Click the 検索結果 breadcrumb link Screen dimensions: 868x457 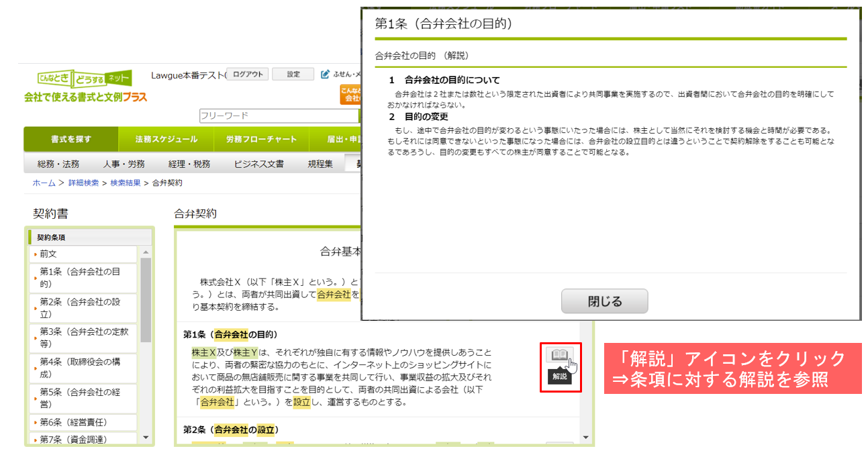click(126, 183)
